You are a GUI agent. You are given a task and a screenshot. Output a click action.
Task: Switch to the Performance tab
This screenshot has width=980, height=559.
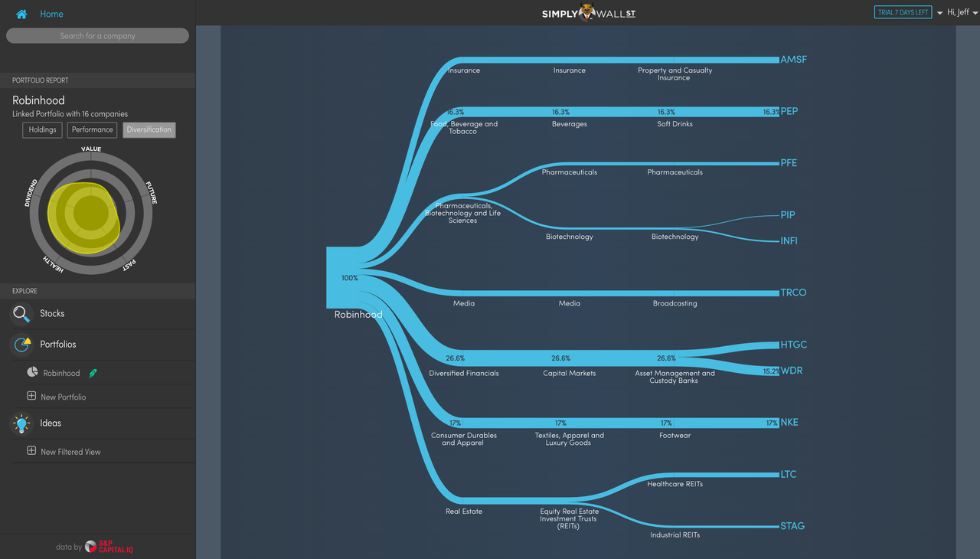[x=93, y=130]
